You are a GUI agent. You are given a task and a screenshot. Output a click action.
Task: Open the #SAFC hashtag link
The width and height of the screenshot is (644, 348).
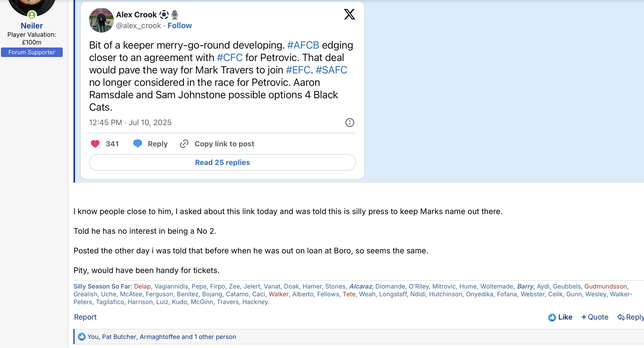(331, 70)
